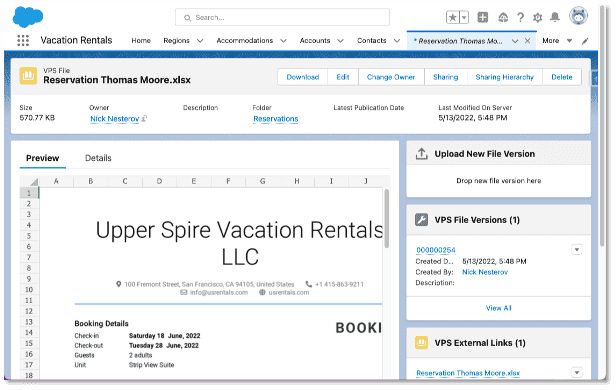Viewport: 616px width, 390px height.
Task: Expand the Accommodations chevron
Action: click(x=283, y=40)
